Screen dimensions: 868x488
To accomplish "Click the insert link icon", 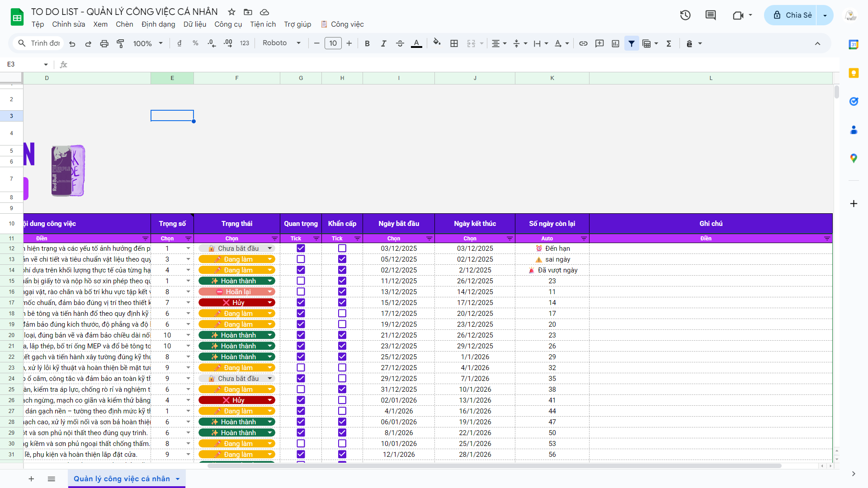I will (x=583, y=43).
